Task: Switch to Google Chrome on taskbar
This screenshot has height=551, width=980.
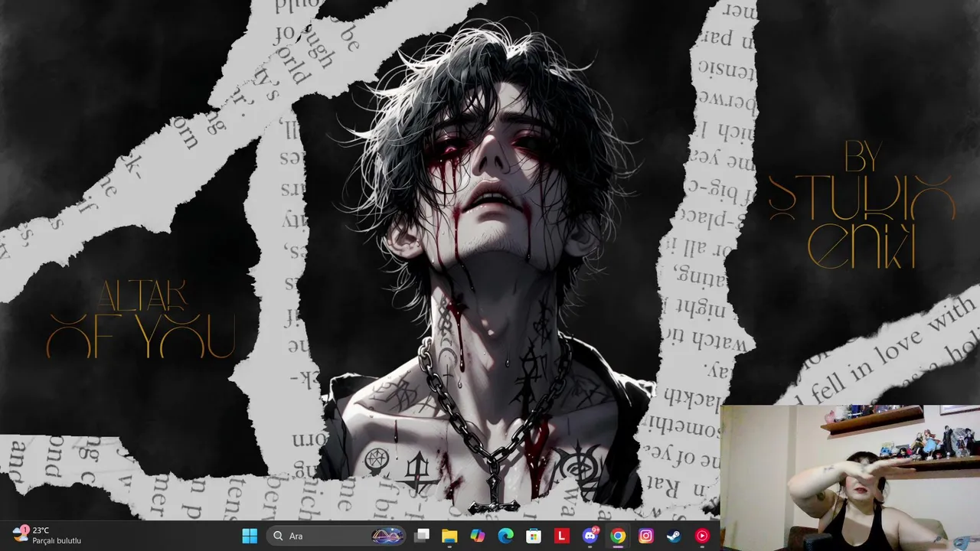Action: pos(618,536)
